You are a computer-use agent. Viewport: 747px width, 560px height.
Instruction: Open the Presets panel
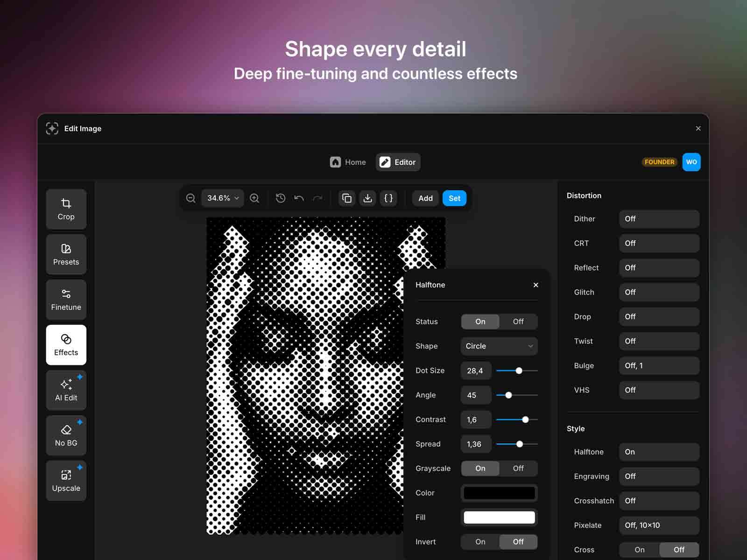[66, 254]
